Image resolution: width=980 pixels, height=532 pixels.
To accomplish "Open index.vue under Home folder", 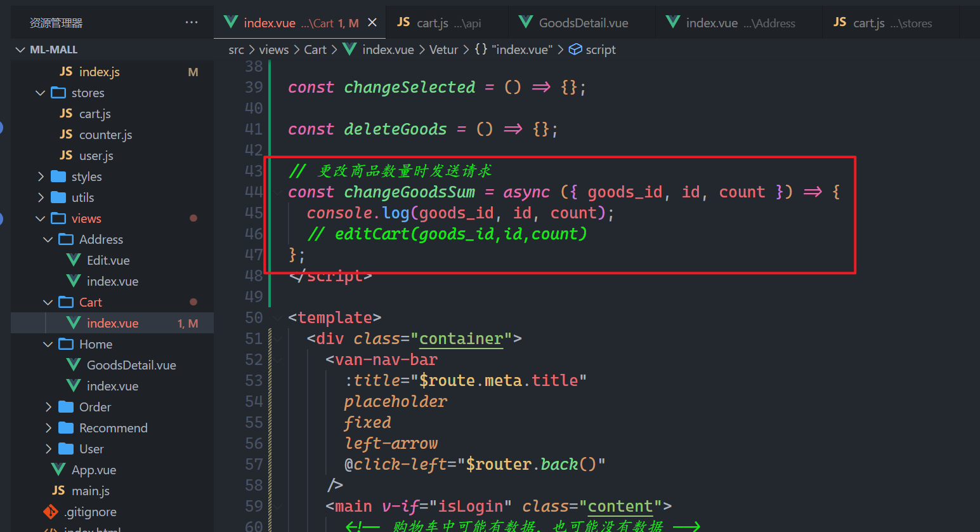I will [x=112, y=386].
